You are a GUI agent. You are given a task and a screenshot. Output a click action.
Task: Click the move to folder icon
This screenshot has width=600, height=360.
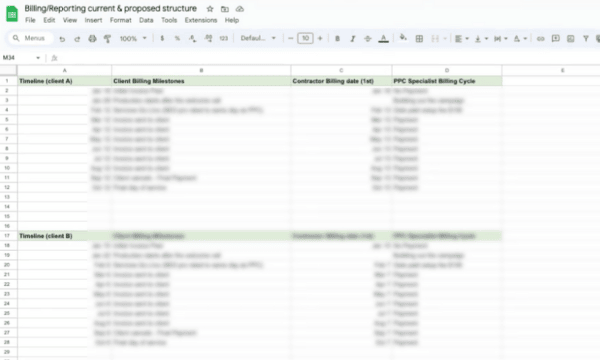point(225,9)
